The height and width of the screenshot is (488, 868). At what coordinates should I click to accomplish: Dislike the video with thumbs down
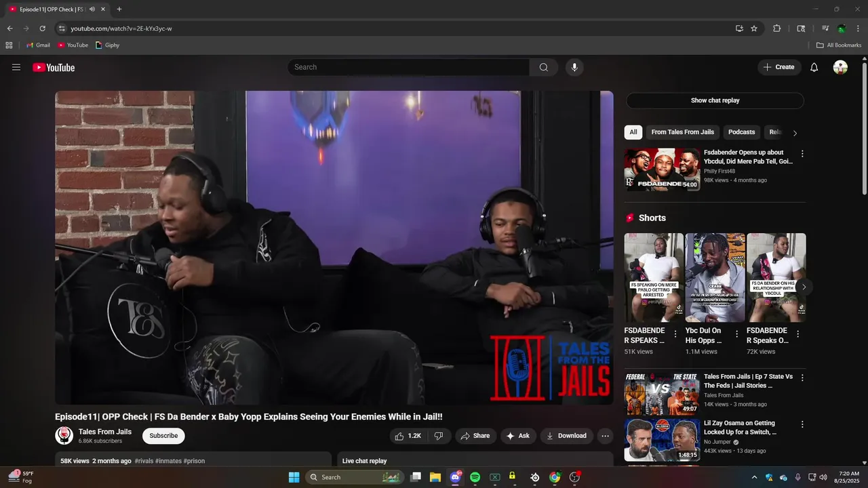click(x=439, y=436)
